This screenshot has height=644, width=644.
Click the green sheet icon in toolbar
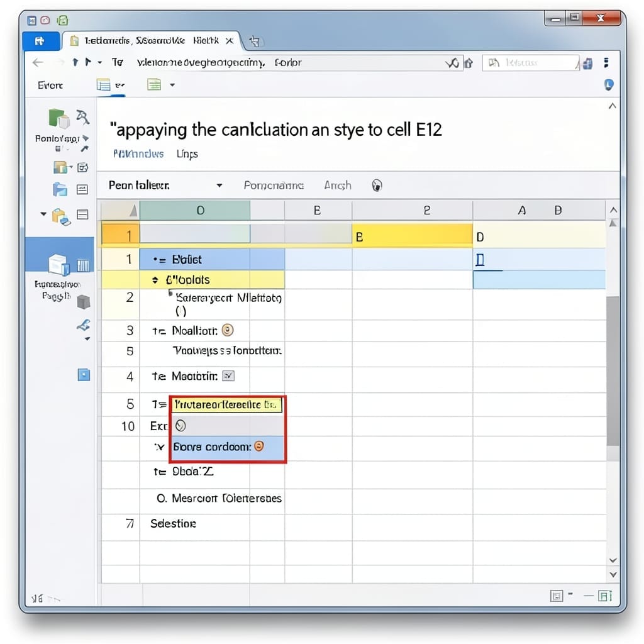(x=154, y=85)
